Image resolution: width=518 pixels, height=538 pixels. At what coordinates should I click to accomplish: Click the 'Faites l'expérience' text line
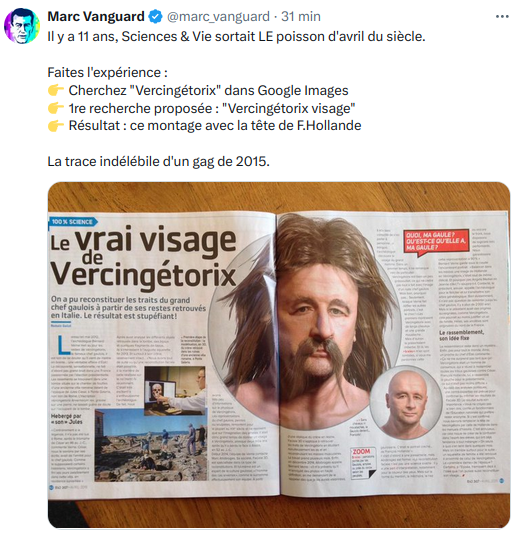coord(107,73)
